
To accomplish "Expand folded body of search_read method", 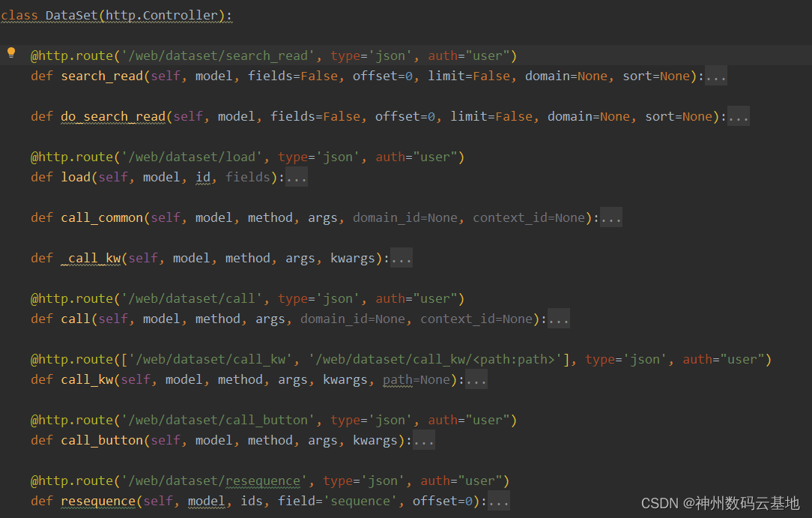I will point(715,76).
